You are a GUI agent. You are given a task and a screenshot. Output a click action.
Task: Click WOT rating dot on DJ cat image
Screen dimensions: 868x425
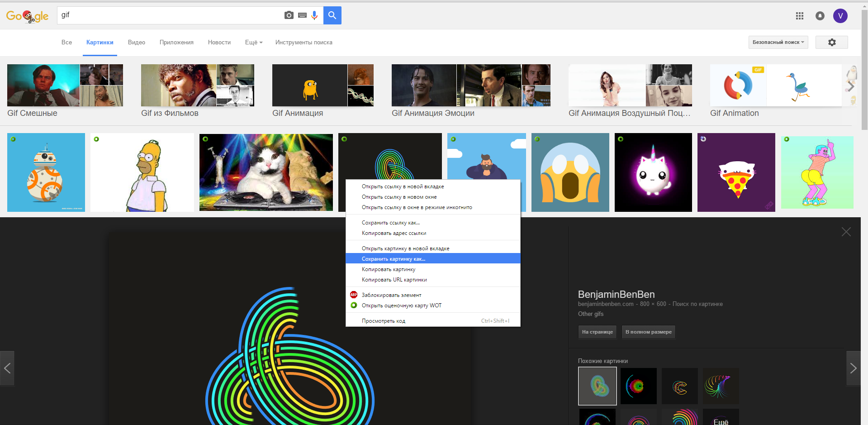[205, 139]
